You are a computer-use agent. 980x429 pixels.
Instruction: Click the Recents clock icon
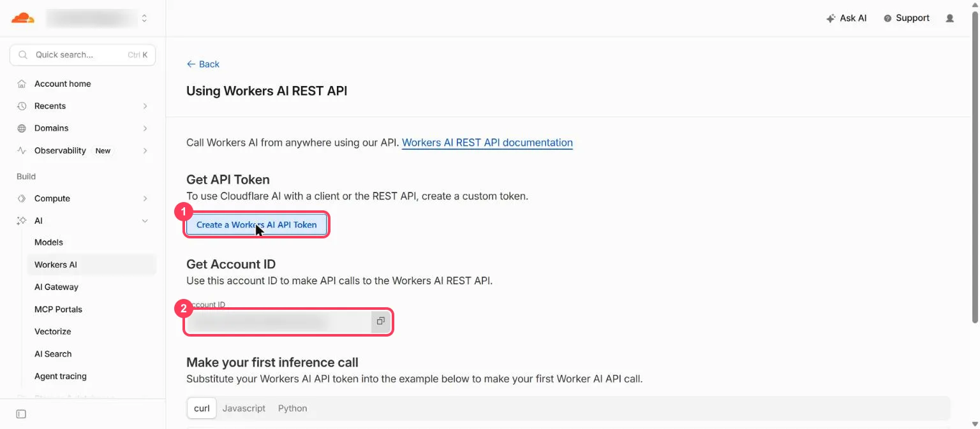pyautogui.click(x=22, y=106)
